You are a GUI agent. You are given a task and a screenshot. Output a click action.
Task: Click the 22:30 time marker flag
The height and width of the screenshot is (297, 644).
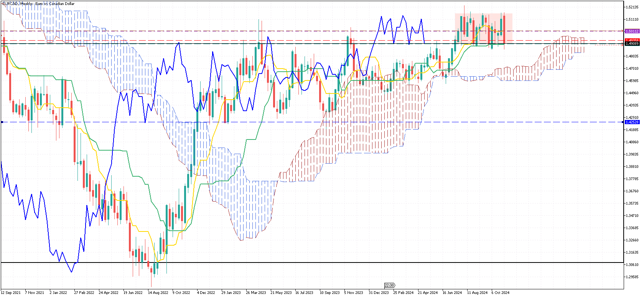[x=389, y=285]
